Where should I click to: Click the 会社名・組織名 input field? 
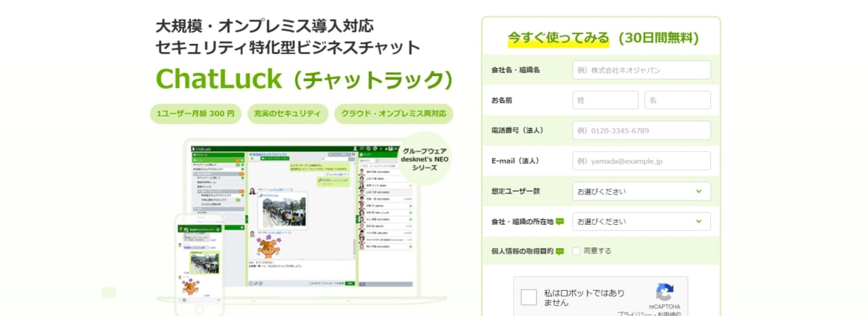coord(641,70)
